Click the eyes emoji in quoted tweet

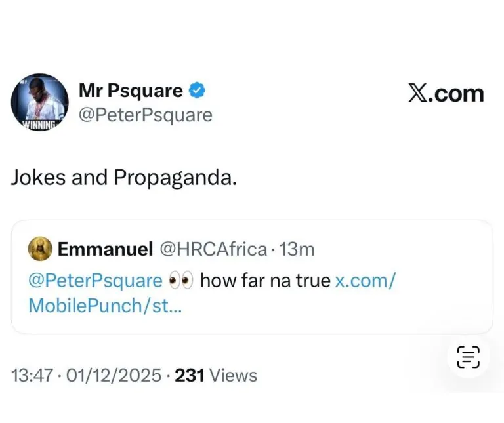pyautogui.click(x=180, y=281)
